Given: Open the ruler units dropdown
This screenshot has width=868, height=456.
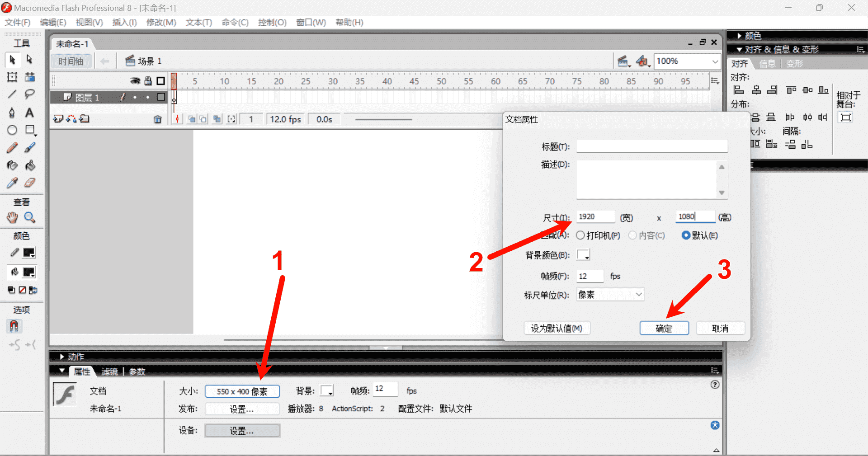Looking at the screenshot, I should 610,295.
